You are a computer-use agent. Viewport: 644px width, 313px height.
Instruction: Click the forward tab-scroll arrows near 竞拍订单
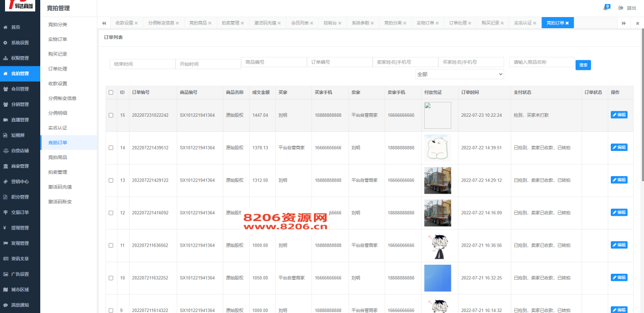click(624, 22)
